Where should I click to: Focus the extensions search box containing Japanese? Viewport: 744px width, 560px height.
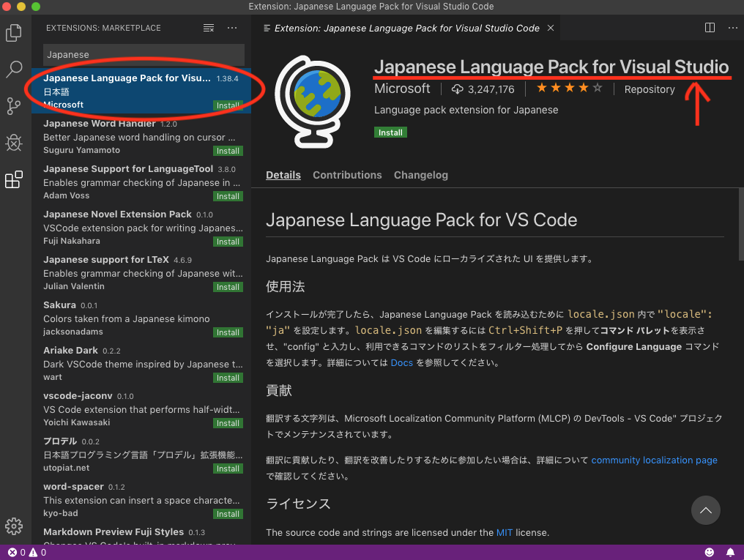point(144,54)
